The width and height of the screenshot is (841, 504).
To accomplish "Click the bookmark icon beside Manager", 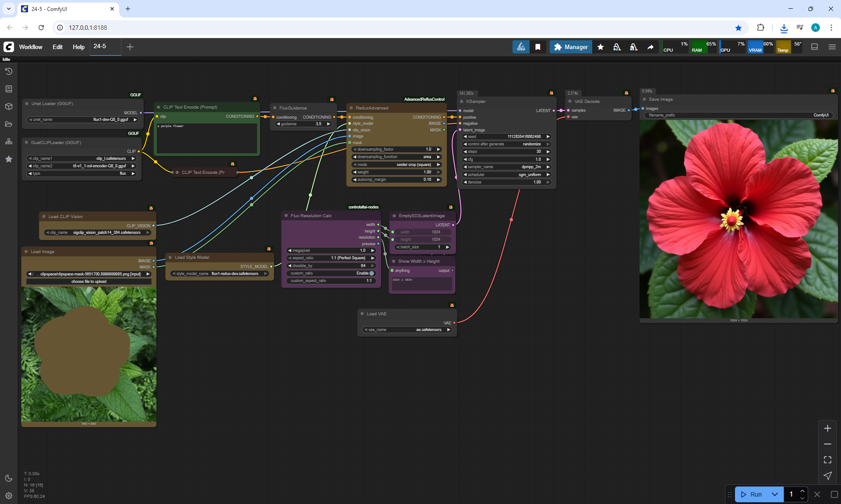I will tap(537, 47).
